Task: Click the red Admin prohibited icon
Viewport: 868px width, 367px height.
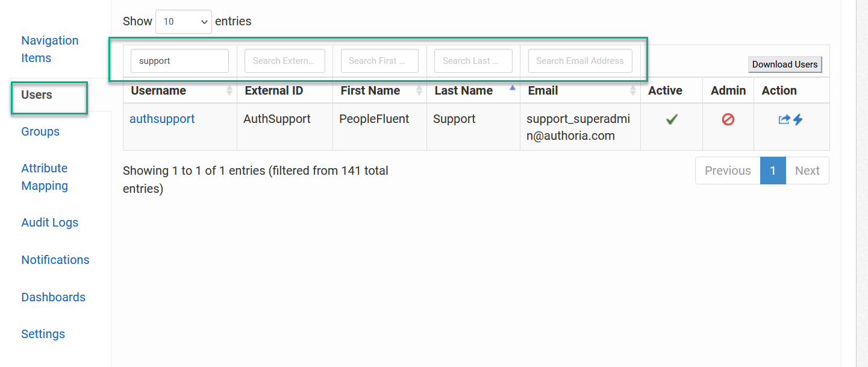Action: coord(728,119)
